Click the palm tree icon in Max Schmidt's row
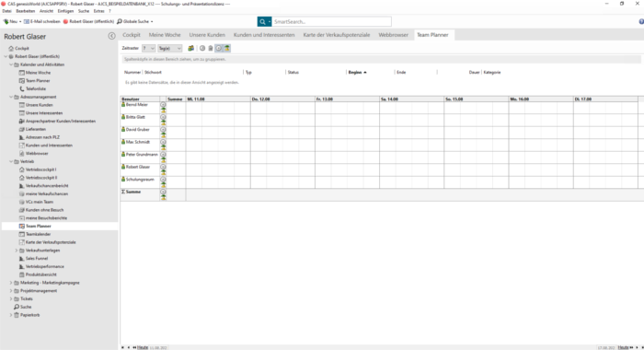 coord(163,147)
